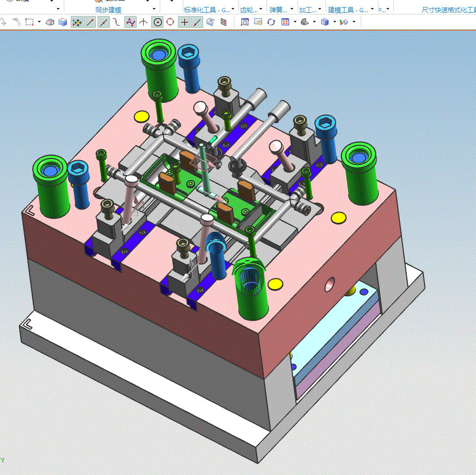Select the rectangle selection mode icon

(x=29, y=22)
